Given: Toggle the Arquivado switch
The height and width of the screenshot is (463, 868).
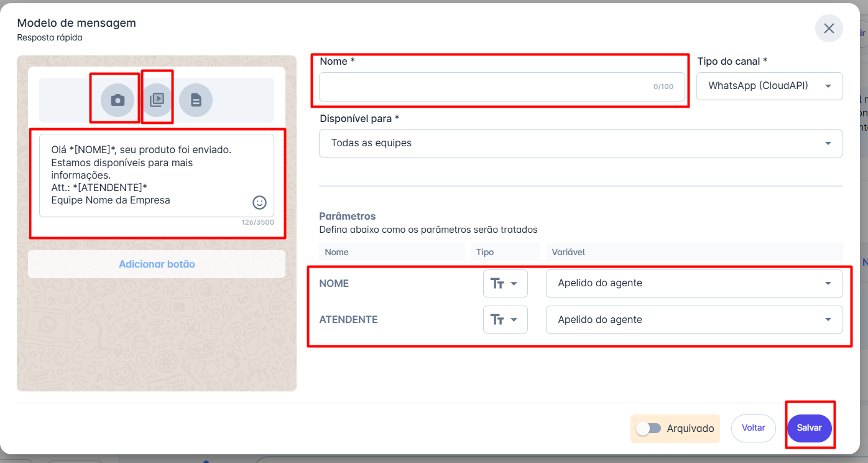Looking at the screenshot, I should click(x=649, y=428).
